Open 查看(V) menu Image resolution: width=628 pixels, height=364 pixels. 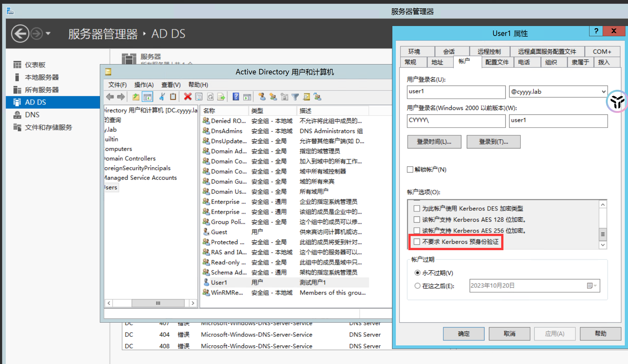[171, 85]
